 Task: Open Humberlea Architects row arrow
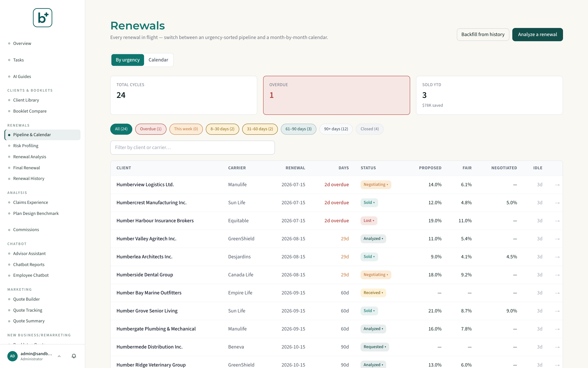point(557,257)
